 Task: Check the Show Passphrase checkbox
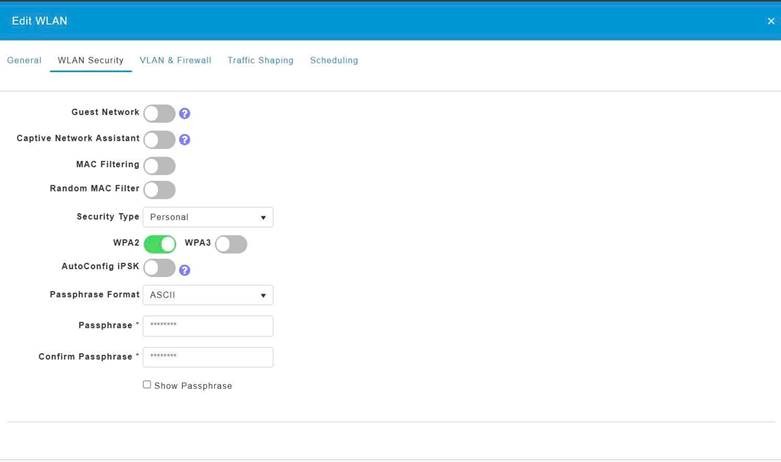[147, 385]
